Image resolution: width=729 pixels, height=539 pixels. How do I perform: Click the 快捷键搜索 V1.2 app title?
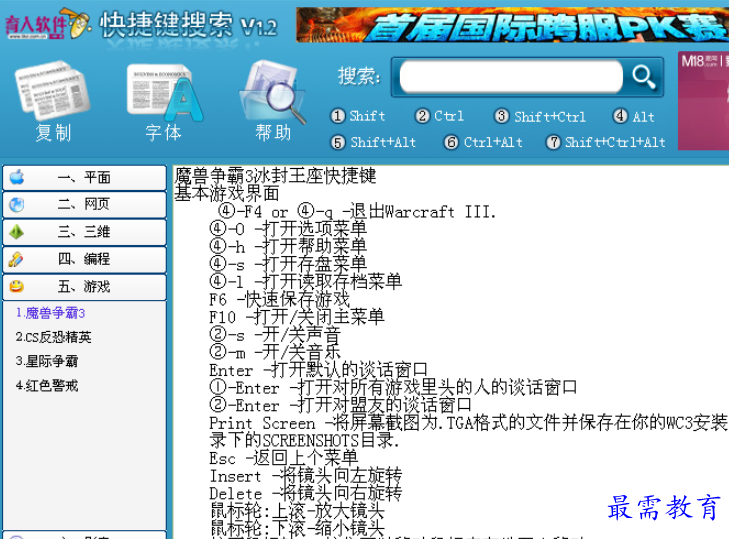coord(188,26)
